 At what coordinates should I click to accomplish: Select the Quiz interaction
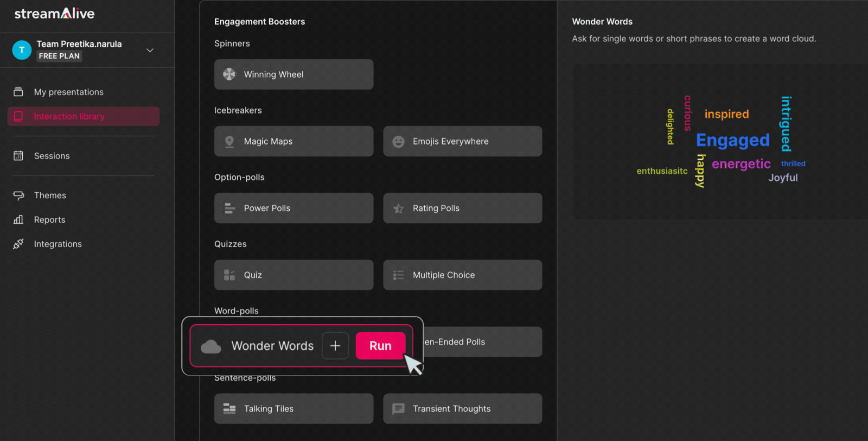(x=293, y=275)
